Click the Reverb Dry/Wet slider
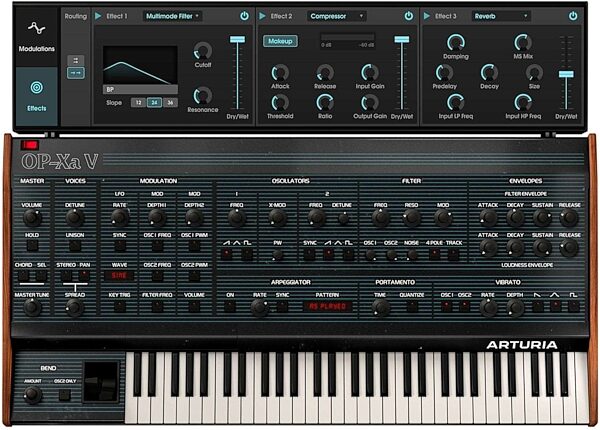600x430 pixels. [x=566, y=73]
